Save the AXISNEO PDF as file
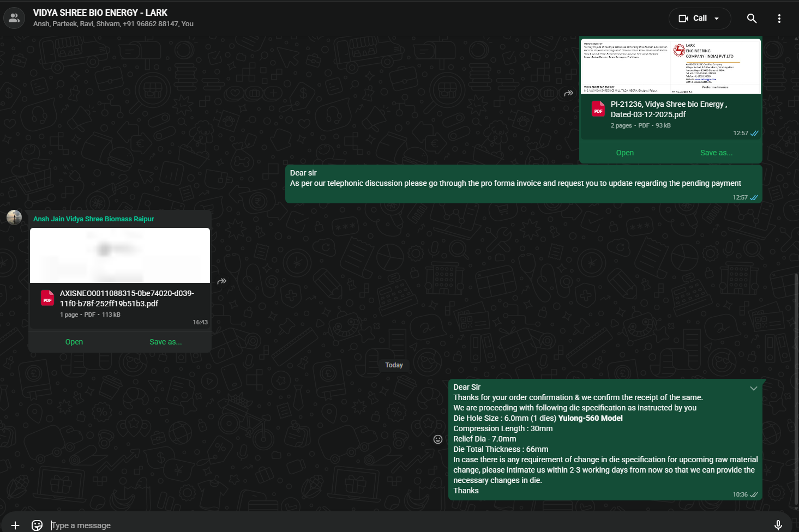The height and width of the screenshot is (532, 799). tap(165, 342)
